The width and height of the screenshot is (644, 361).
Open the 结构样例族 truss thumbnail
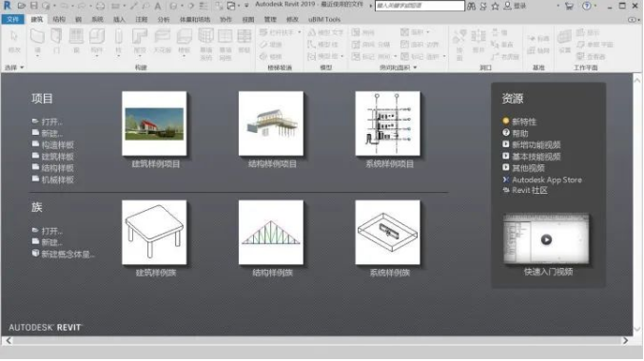(x=271, y=232)
